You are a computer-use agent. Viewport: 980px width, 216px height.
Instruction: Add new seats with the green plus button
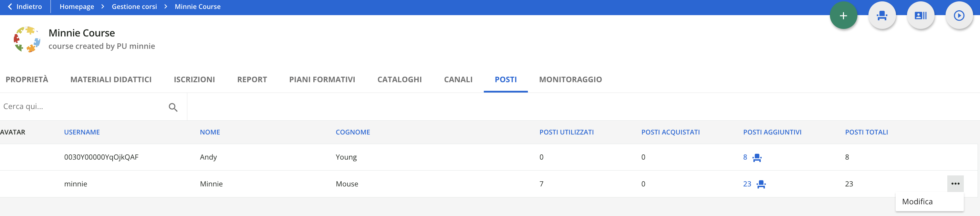(843, 15)
